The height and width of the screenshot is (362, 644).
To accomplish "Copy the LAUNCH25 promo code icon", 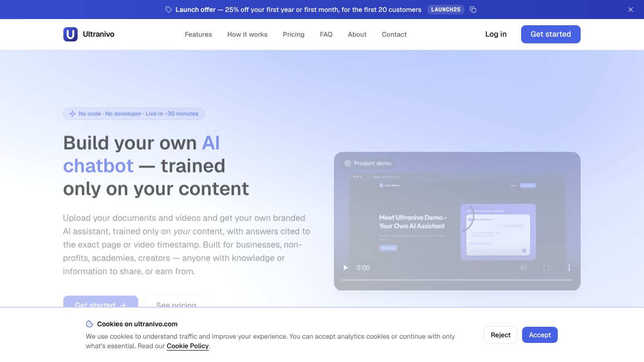I will [x=473, y=10].
